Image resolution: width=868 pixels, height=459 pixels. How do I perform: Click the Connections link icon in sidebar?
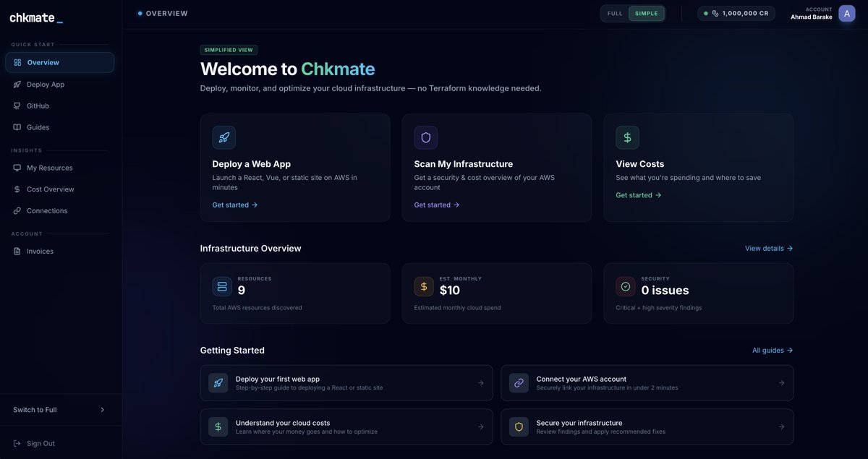click(17, 210)
